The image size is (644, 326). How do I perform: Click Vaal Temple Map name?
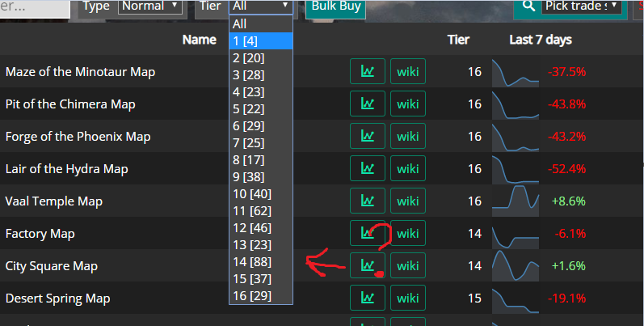click(54, 201)
